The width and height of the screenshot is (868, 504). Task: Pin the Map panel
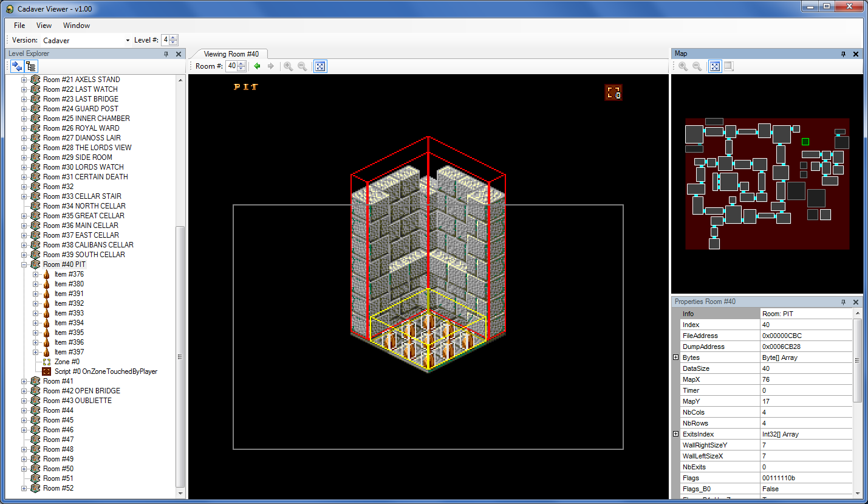(843, 54)
